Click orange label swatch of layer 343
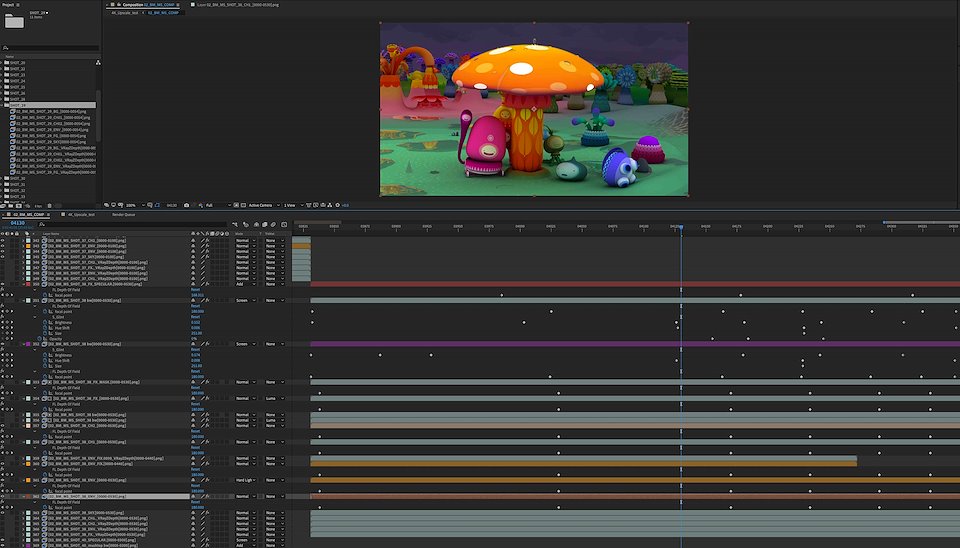Viewport: 960px width, 548px height. point(28,246)
